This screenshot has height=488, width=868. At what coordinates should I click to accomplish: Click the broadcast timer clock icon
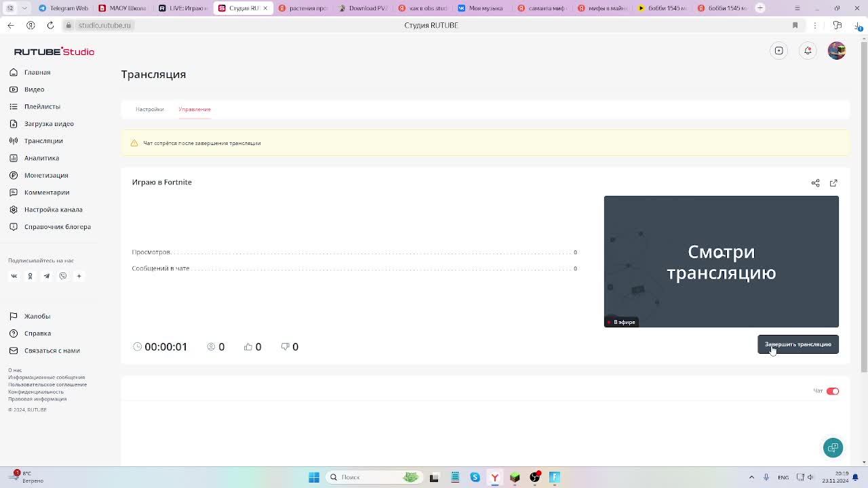[x=138, y=346]
